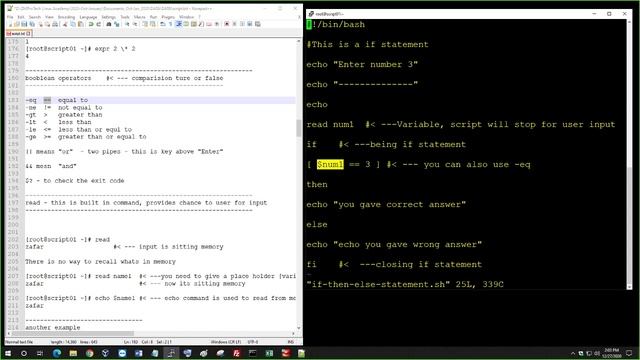640x360 pixels.
Task: Open the notification center in the taskbar
Action: tap(629, 353)
